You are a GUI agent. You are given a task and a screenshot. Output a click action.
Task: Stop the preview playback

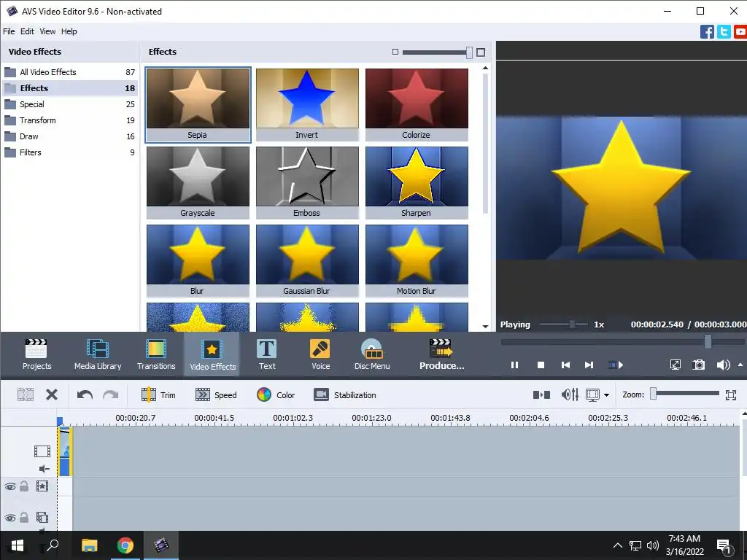pyautogui.click(x=541, y=365)
